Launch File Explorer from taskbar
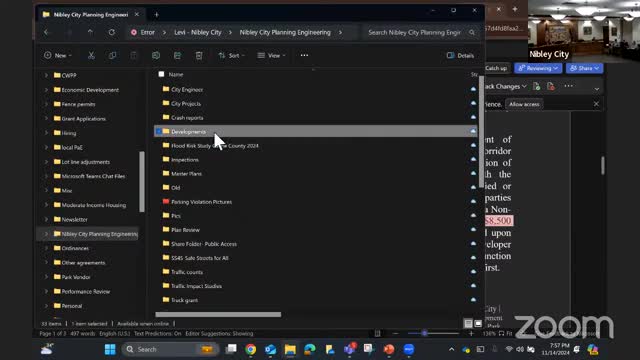This screenshot has height=360, width=640. (290, 349)
